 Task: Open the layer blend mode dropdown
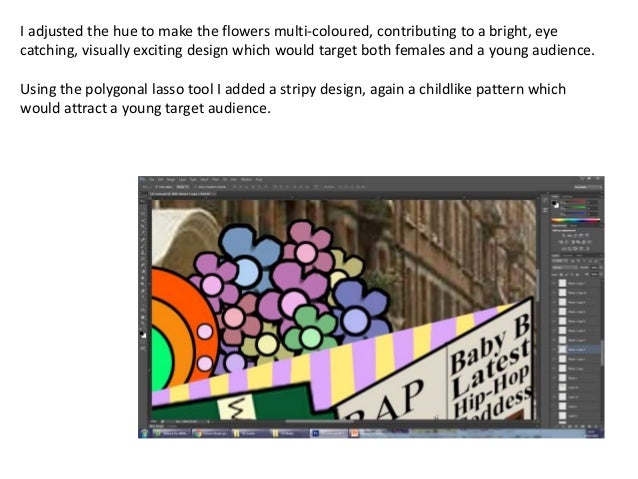[565, 267]
